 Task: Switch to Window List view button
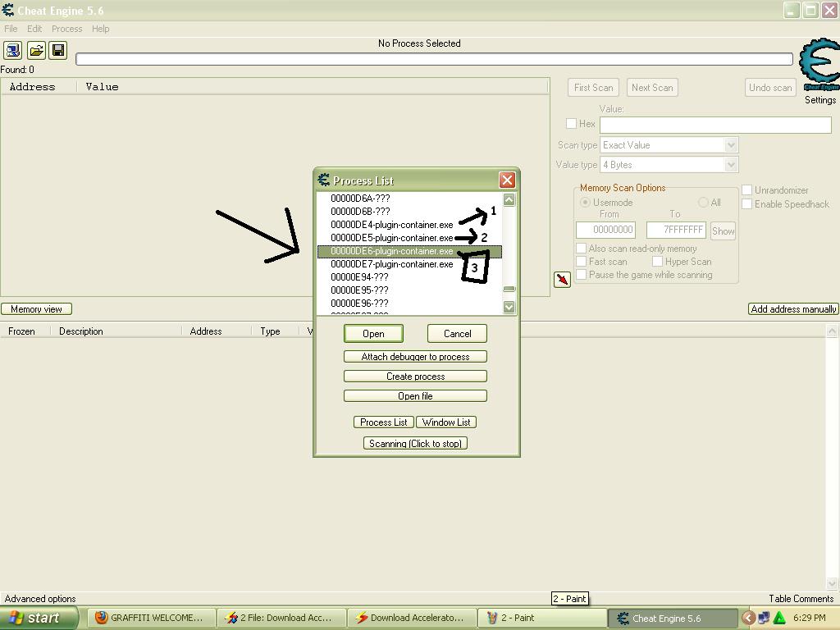pos(446,422)
